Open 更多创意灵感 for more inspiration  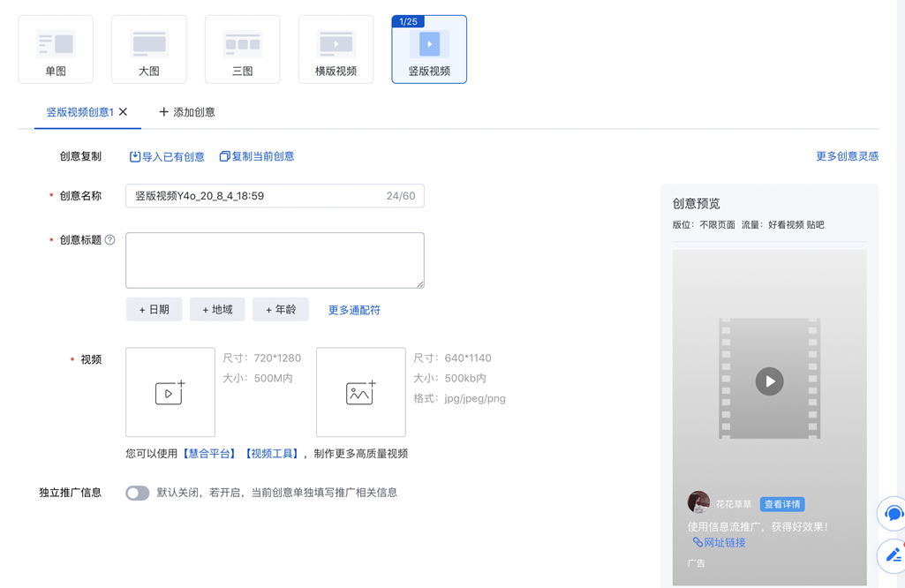[x=847, y=155]
